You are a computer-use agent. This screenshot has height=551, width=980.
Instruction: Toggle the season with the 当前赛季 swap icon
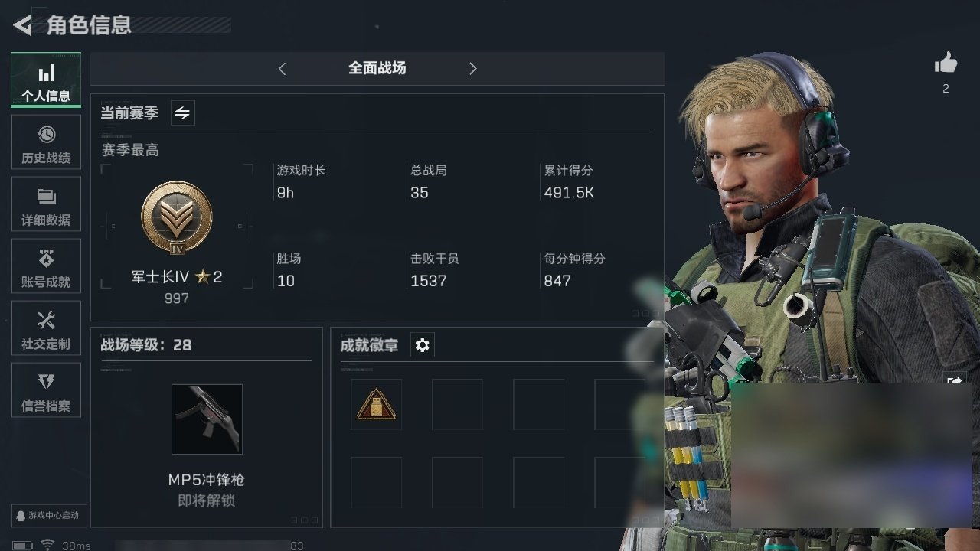click(x=182, y=113)
